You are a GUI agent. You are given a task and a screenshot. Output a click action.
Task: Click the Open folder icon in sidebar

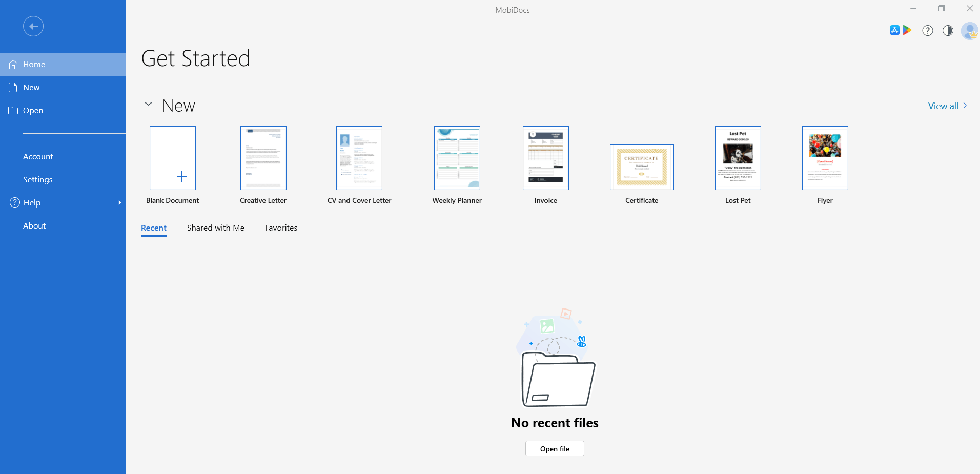pyautogui.click(x=13, y=111)
